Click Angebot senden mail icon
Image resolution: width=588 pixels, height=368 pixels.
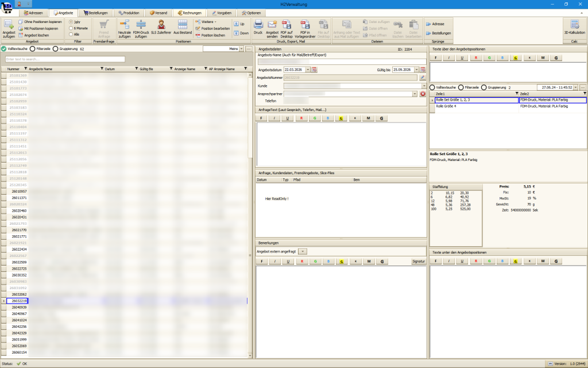click(272, 25)
